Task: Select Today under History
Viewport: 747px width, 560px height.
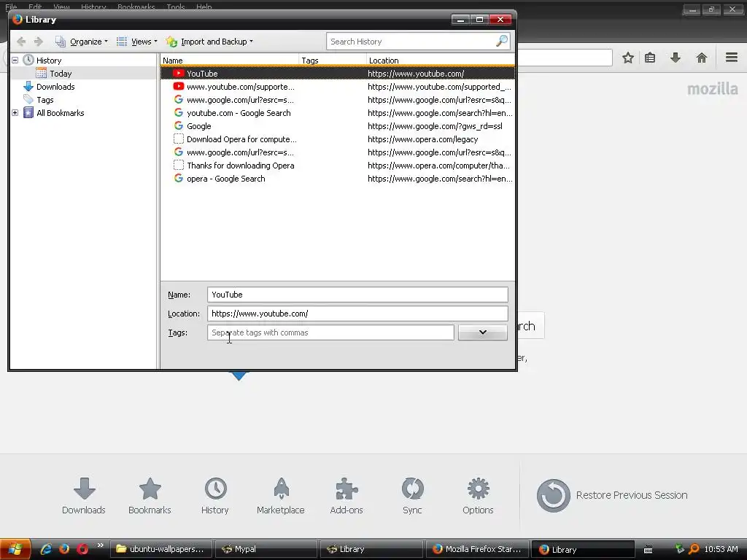Action: (x=61, y=74)
